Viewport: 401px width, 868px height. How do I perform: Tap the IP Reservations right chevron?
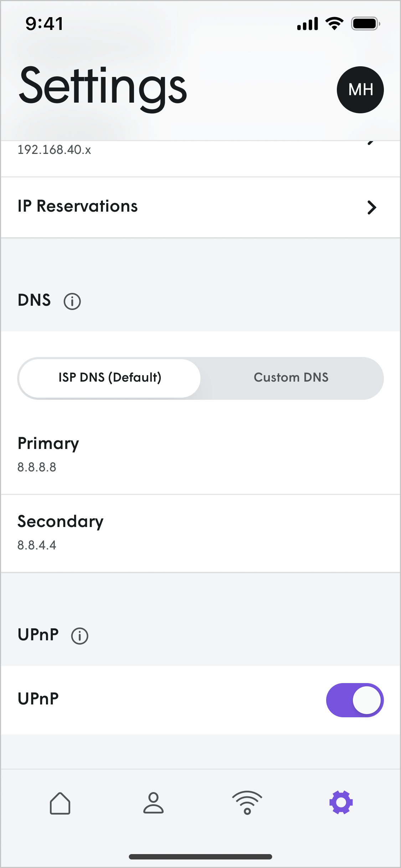click(x=371, y=207)
